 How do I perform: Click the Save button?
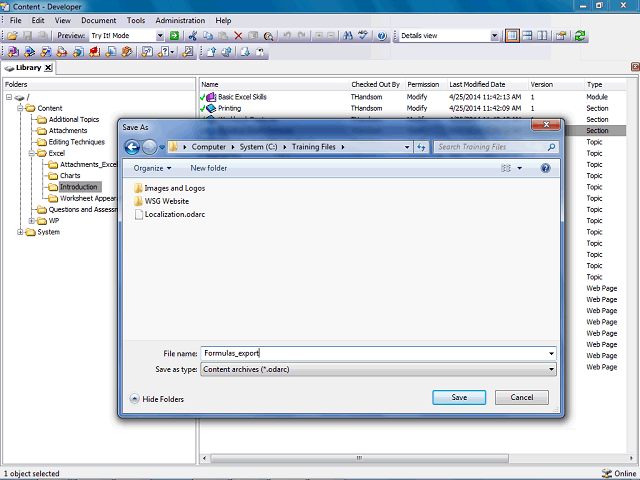pyautogui.click(x=459, y=398)
